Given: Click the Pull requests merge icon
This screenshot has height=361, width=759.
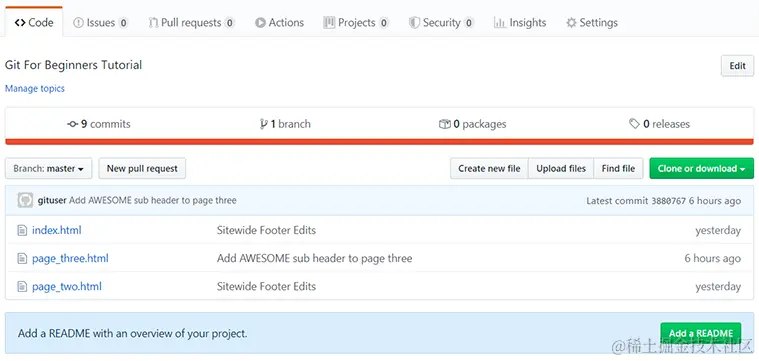Looking at the screenshot, I should (153, 22).
